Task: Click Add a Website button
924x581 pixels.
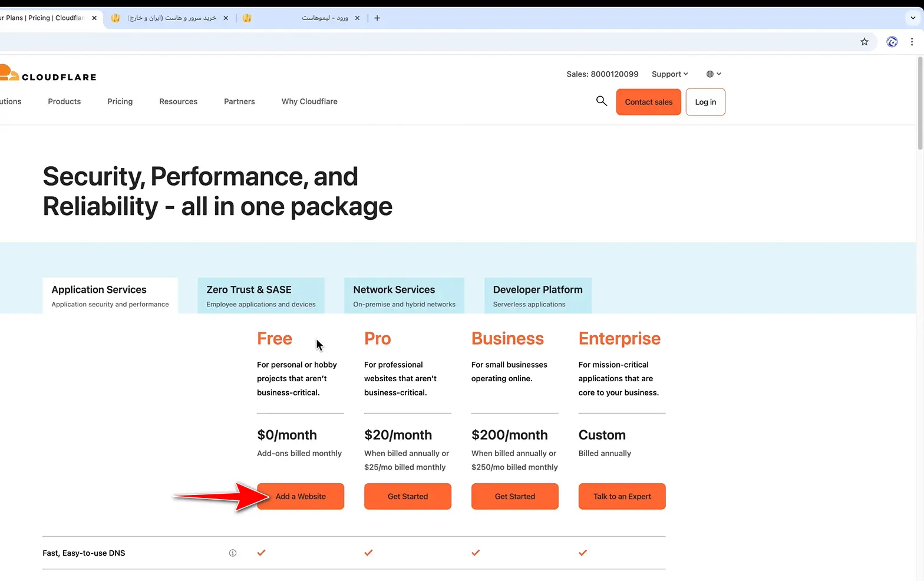Action: 301,497
